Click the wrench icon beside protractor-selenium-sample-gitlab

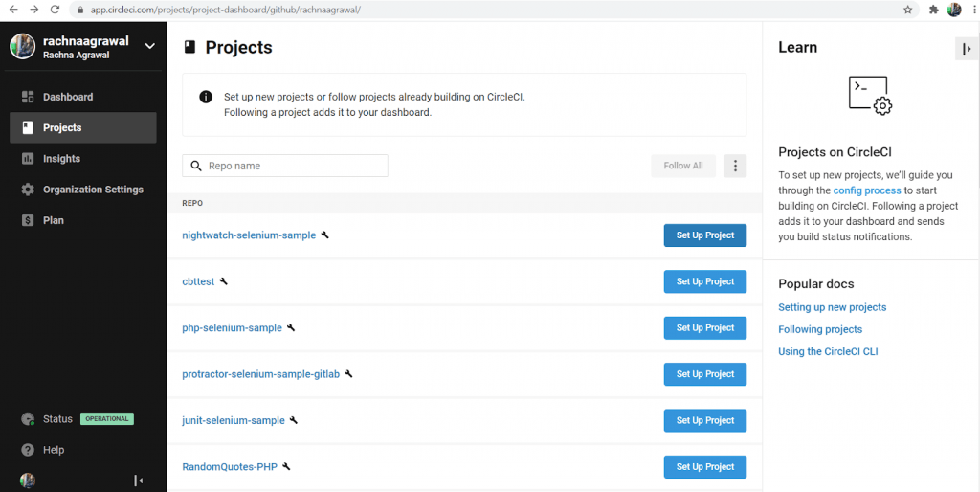[348, 374]
